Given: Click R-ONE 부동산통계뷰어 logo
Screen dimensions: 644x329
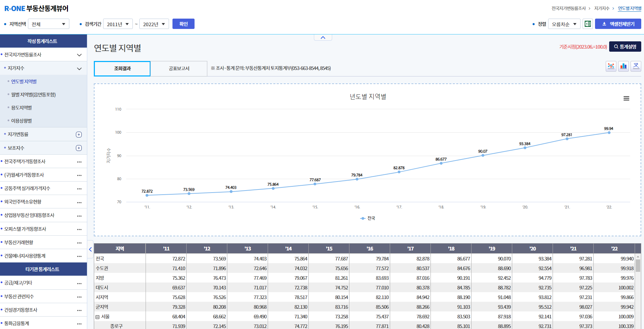Looking at the screenshot, I should pyautogui.click(x=36, y=8).
